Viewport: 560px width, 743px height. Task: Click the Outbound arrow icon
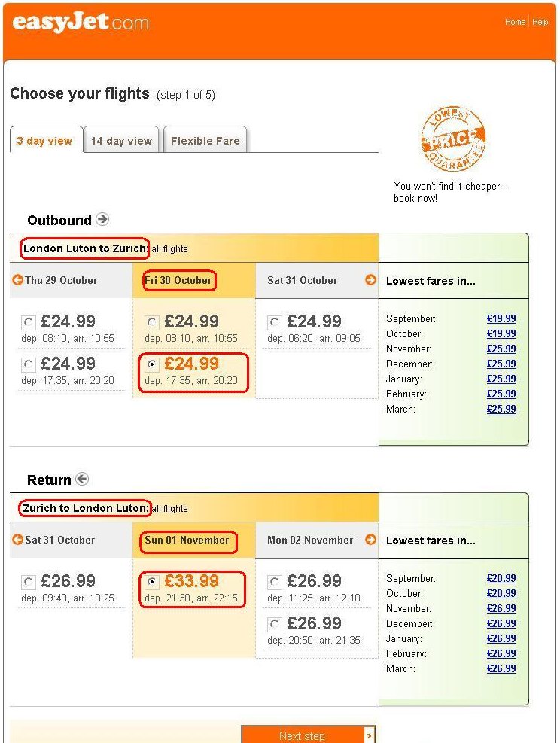(x=102, y=220)
